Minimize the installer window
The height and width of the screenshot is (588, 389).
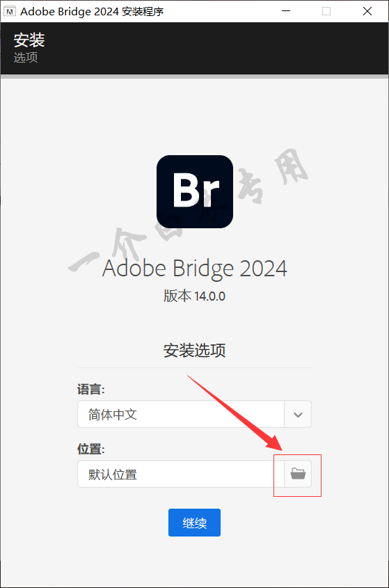(286, 11)
